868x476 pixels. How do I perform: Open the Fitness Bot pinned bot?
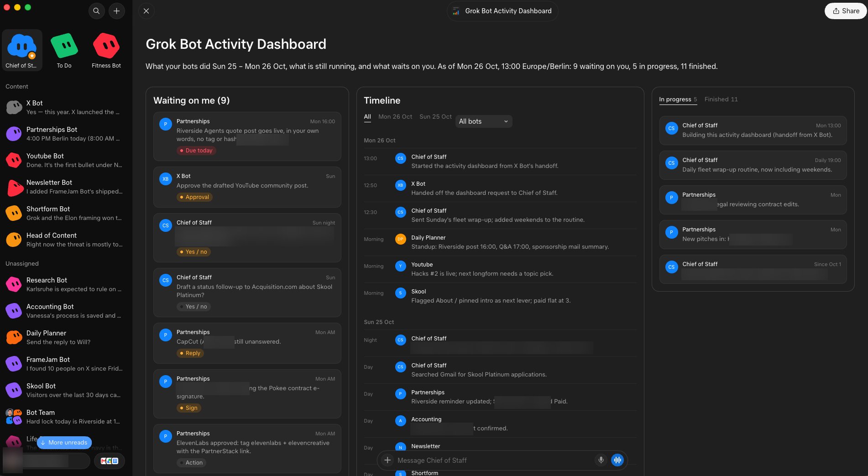pos(106,50)
